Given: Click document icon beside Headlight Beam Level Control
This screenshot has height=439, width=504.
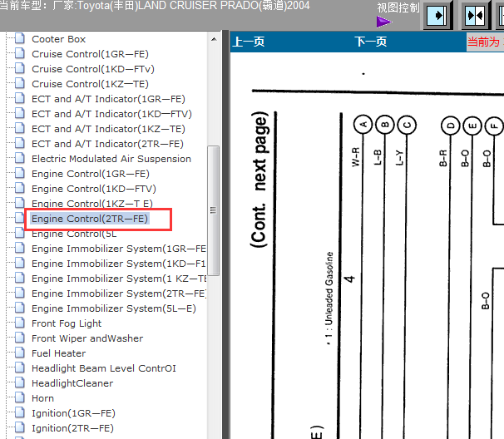Looking at the screenshot, I should pos(20,367).
